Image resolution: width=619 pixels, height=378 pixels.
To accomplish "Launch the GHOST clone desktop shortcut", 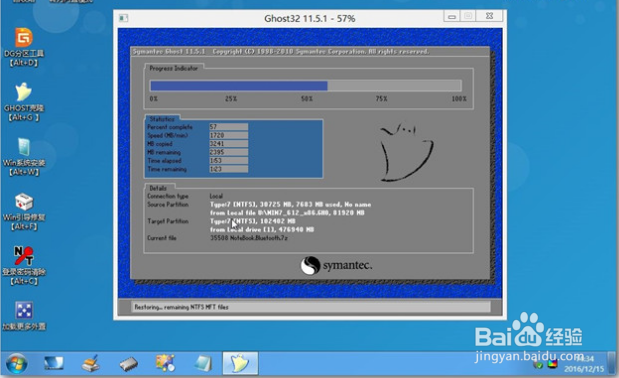I will 24,101.
